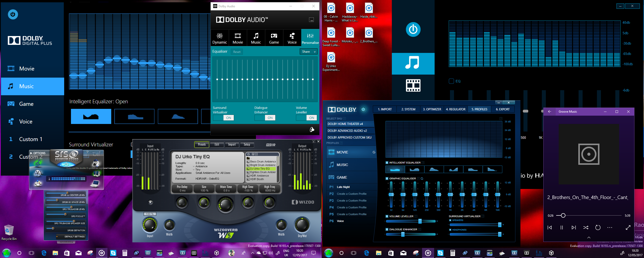Select Custom 1 in Dolby Digital Plus sidebar

32,139
